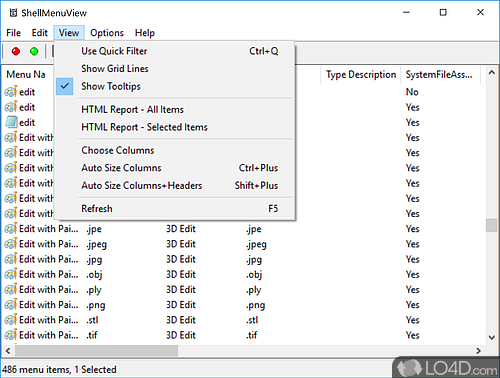Enable Use Quick Filter option
Screen dimensions: 500x378
click(x=175, y=51)
